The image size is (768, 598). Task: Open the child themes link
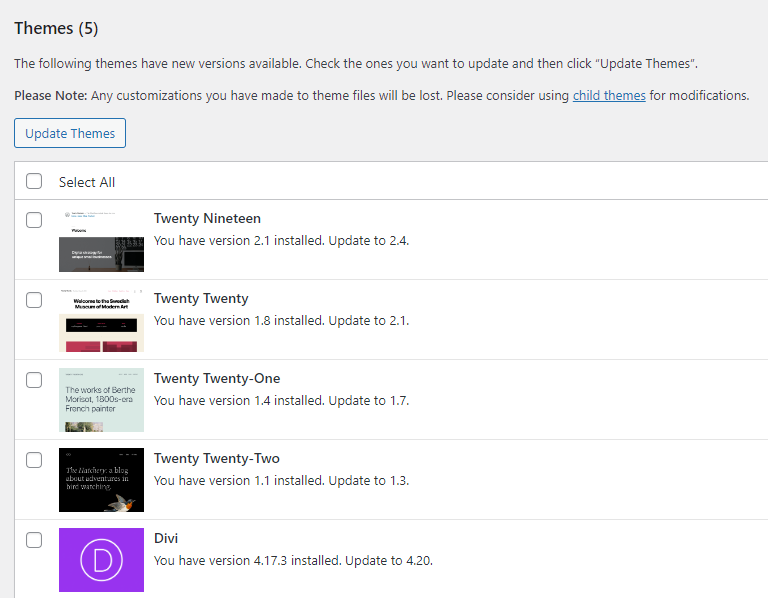pos(609,96)
